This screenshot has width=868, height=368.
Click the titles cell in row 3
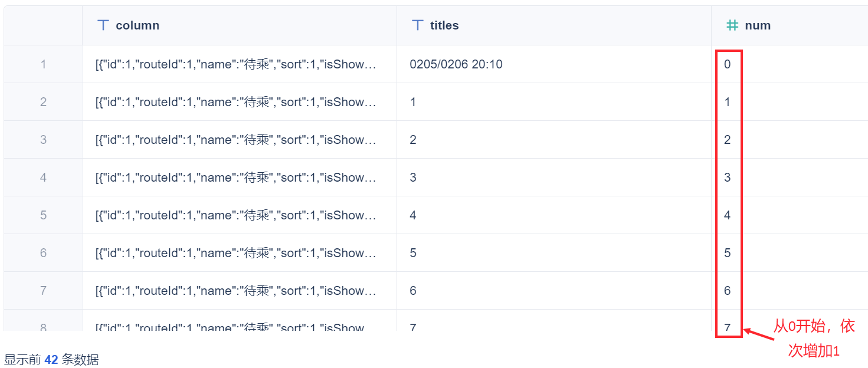click(413, 140)
